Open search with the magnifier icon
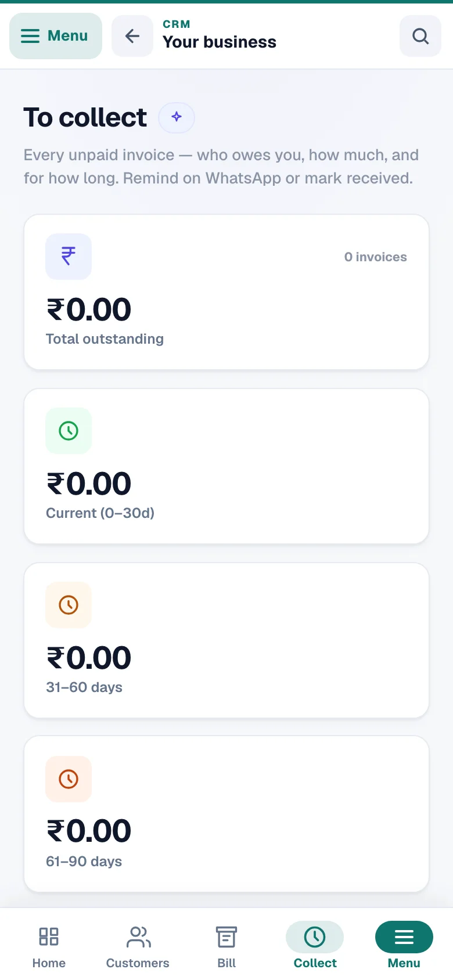This screenshot has width=453, height=980. click(420, 36)
